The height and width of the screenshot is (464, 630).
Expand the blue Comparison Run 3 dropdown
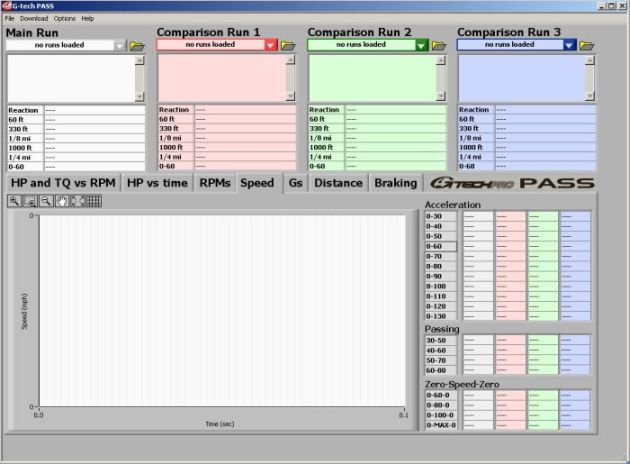(x=570, y=45)
